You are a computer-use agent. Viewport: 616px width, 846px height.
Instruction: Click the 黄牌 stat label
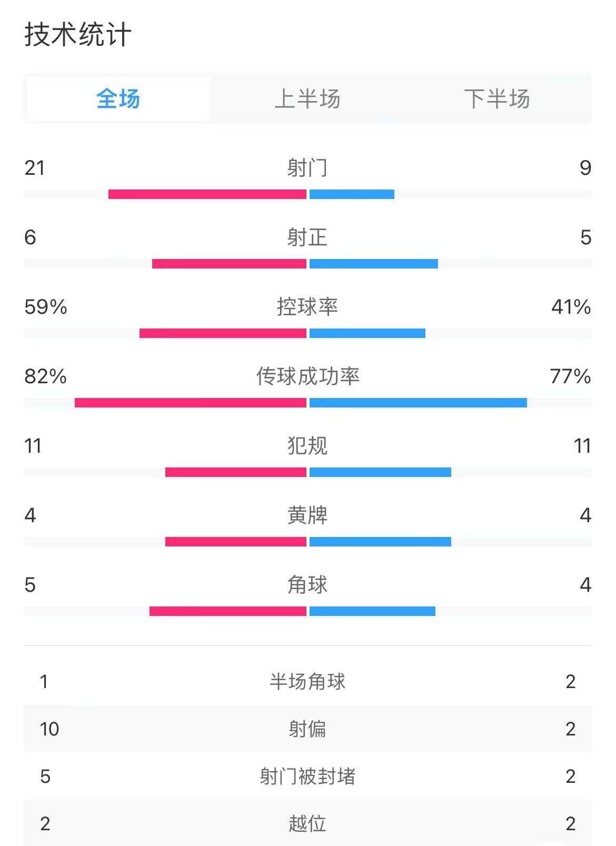click(x=307, y=515)
